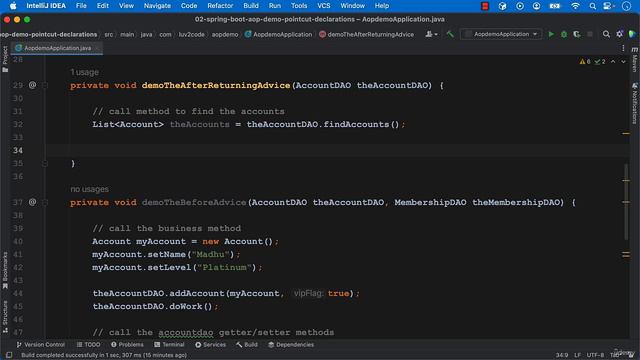
Task: Click the AopdemoApplication breadcrumb class
Action: pyautogui.click(x=278, y=34)
